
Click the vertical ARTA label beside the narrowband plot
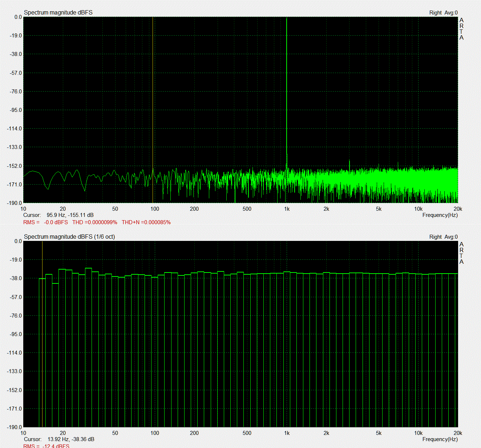click(x=461, y=29)
